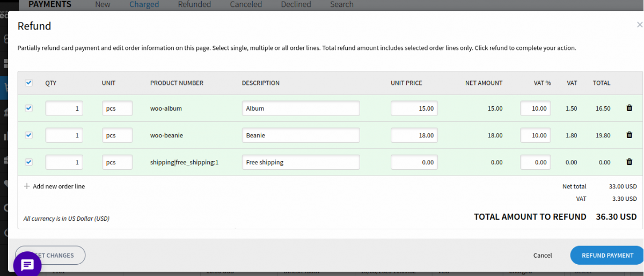This screenshot has height=276, width=644.
Task: Click the shipping|free_shipping:1 product number
Action: (x=184, y=162)
